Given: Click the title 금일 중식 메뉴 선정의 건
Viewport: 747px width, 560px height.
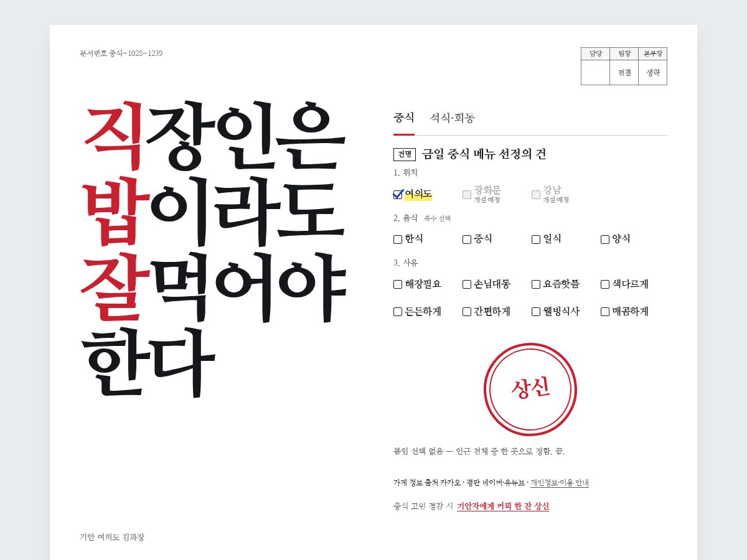Looking at the screenshot, I should [x=484, y=154].
